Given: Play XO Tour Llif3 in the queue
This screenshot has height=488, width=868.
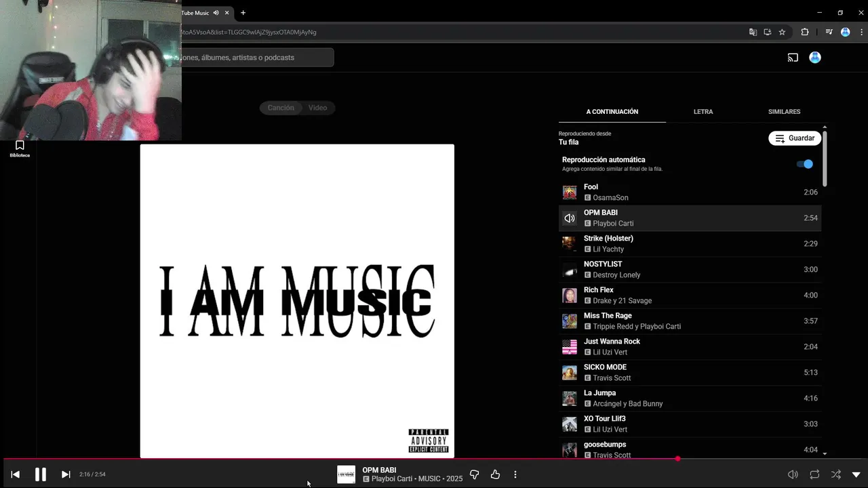Looking at the screenshot, I should (690, 424).
